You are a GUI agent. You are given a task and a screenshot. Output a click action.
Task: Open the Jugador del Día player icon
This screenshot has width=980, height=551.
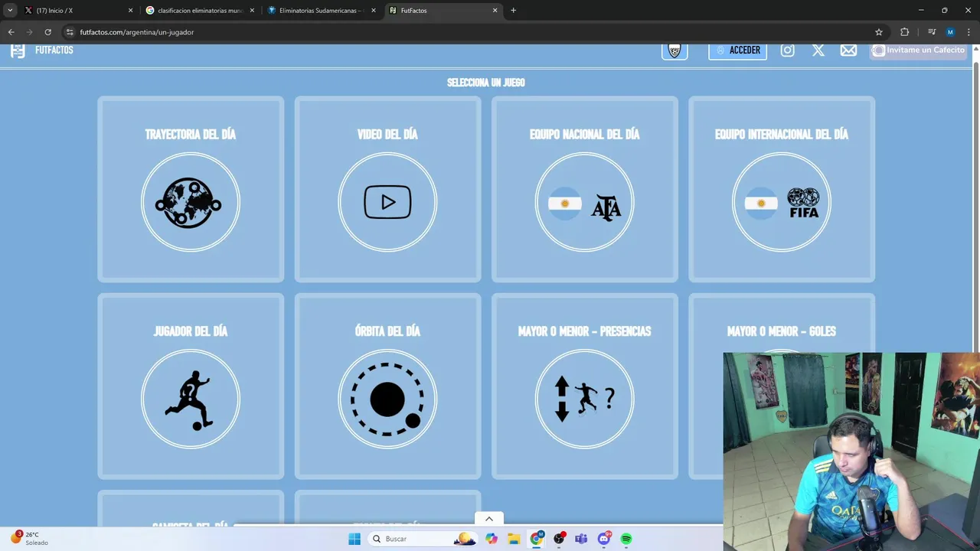(x=191, y=399)
